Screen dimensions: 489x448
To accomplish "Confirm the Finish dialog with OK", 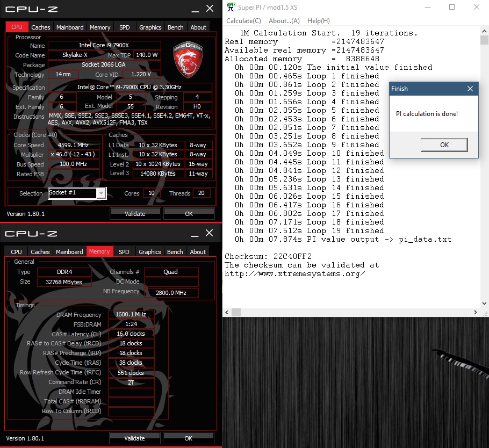I will coord(444,144).
